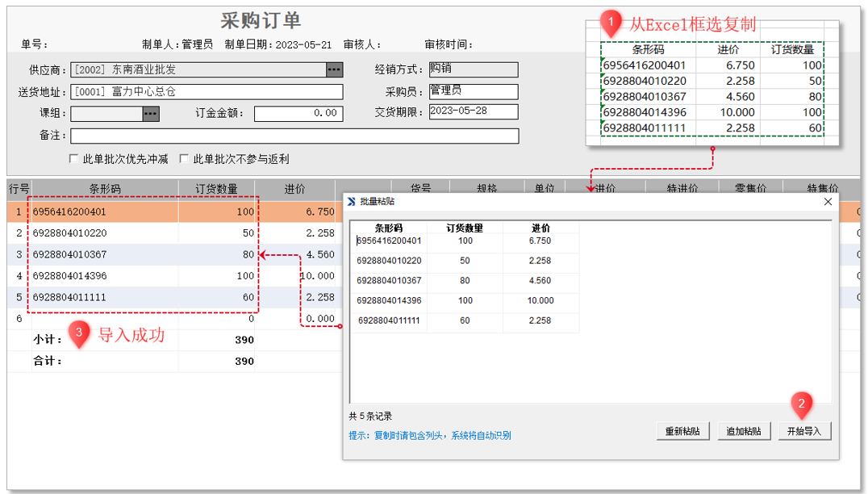Click the blue hint 复制时请包含列头 text
Screen dimensions: 868x494
(x=430, y=436)
